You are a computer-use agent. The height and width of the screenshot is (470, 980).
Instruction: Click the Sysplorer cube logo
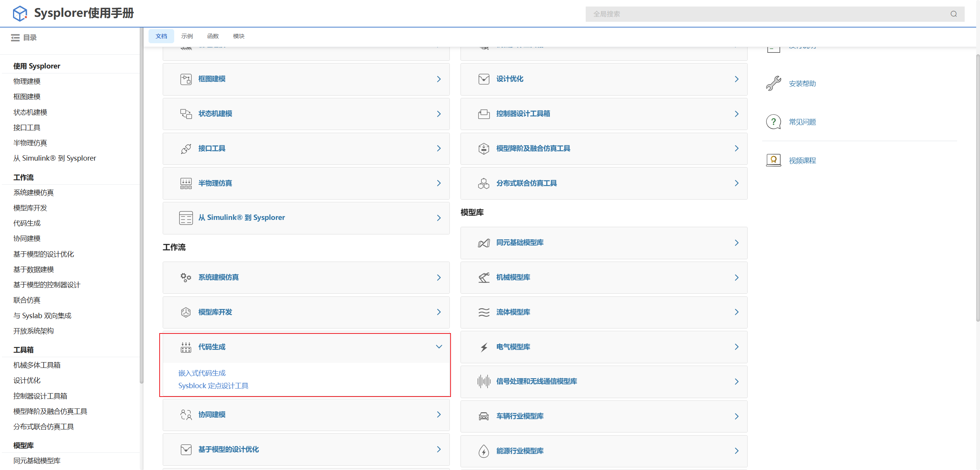(x=20, y=13)
